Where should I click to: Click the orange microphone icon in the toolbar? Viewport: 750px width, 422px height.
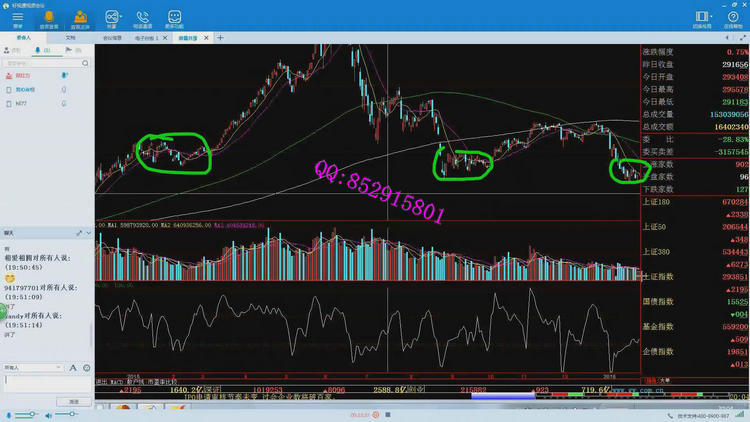(x=49, y=18)
